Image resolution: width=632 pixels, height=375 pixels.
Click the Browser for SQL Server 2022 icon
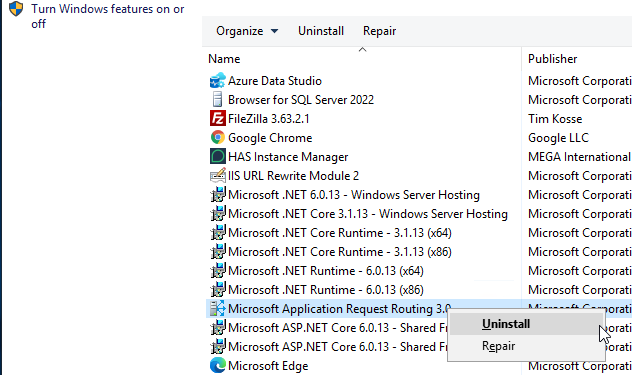click(x=218, y=100)
